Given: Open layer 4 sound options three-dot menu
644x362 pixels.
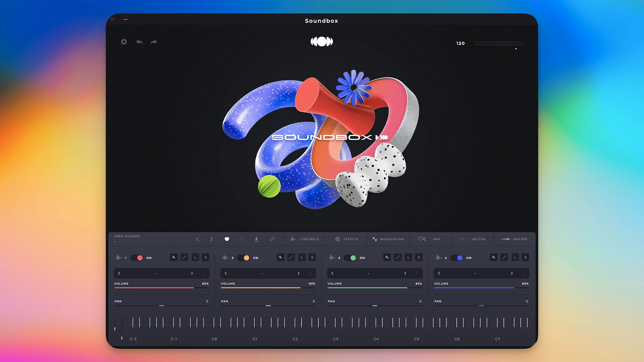Looking at the screenshot, I should point(523,273).
